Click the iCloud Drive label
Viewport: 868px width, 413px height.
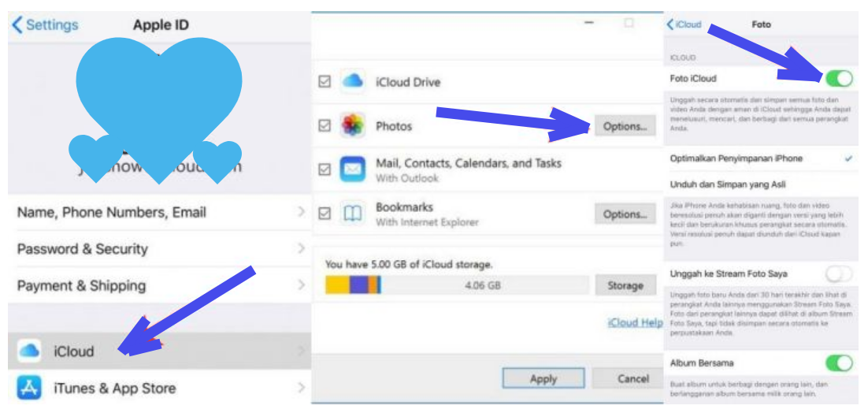408,83
